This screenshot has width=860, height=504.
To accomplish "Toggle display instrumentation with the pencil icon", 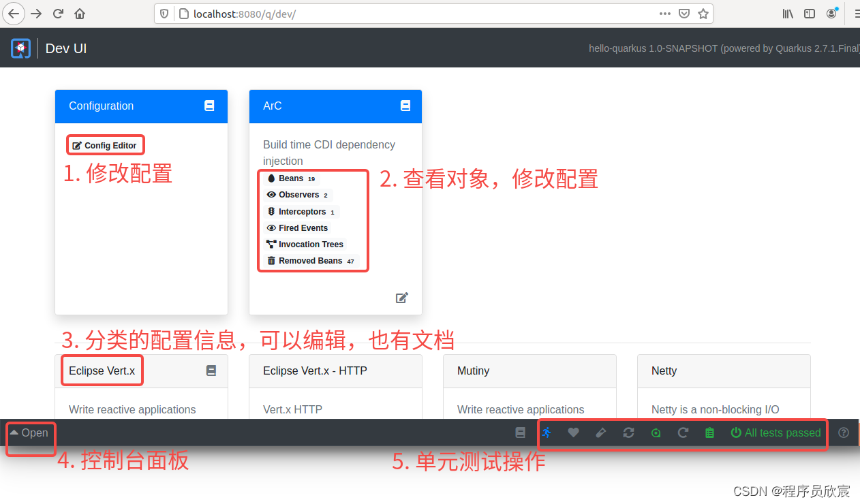I will pyautogui.click(x=600, y=432).
